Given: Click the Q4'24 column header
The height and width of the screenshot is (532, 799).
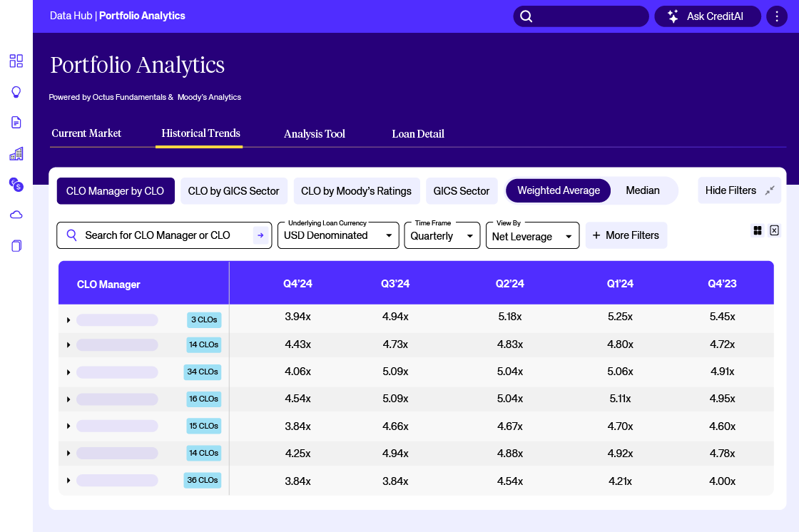Looking at the screenshot, I should pos(297,284).
